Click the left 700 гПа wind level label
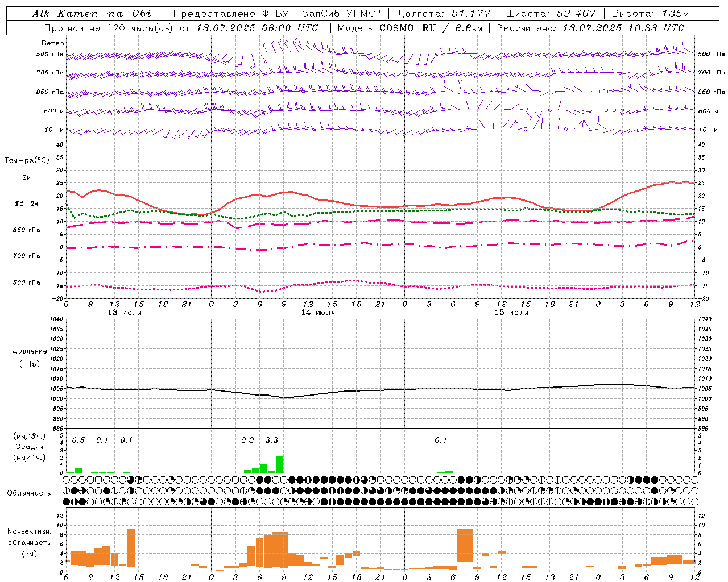The height and width of the screenshot is (582, 728). [50, 73]
